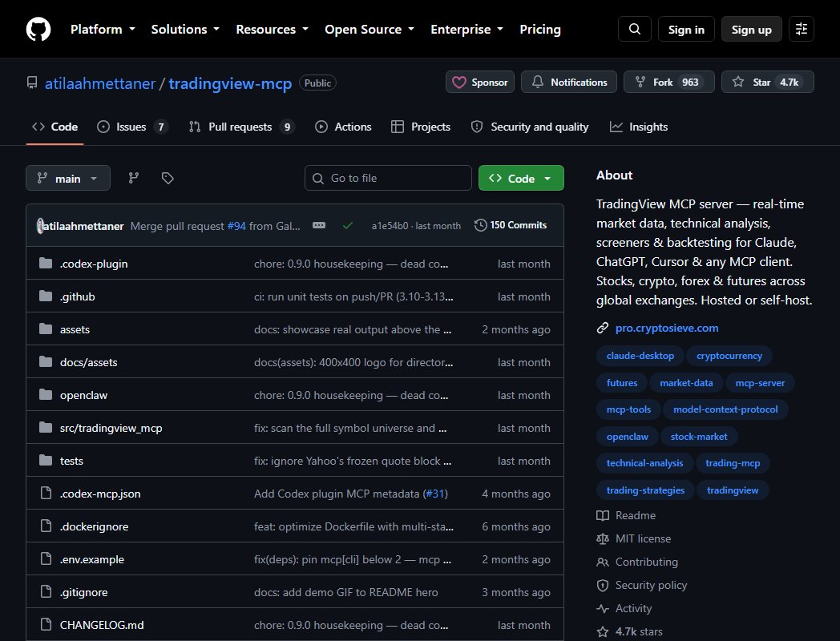Screen dimensions: 840x641
Task: Visit pro.cryptosieve.com link
Action: coord(667,328)
